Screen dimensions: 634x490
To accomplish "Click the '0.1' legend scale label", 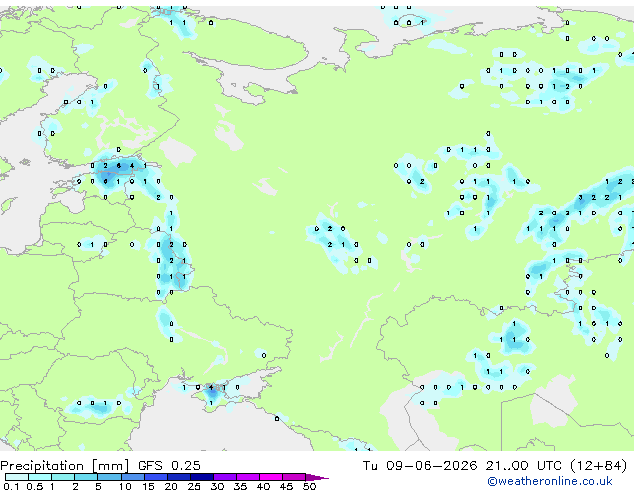I will click(11, 486).
